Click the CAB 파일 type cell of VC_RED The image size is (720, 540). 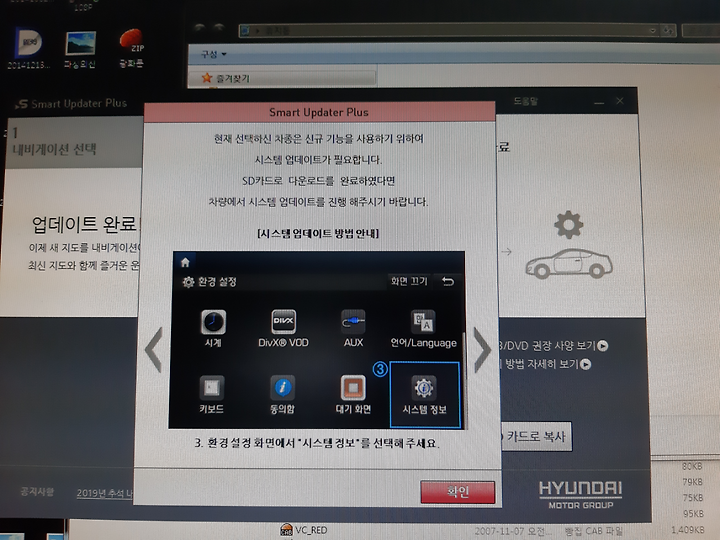[x=593, y=531]
